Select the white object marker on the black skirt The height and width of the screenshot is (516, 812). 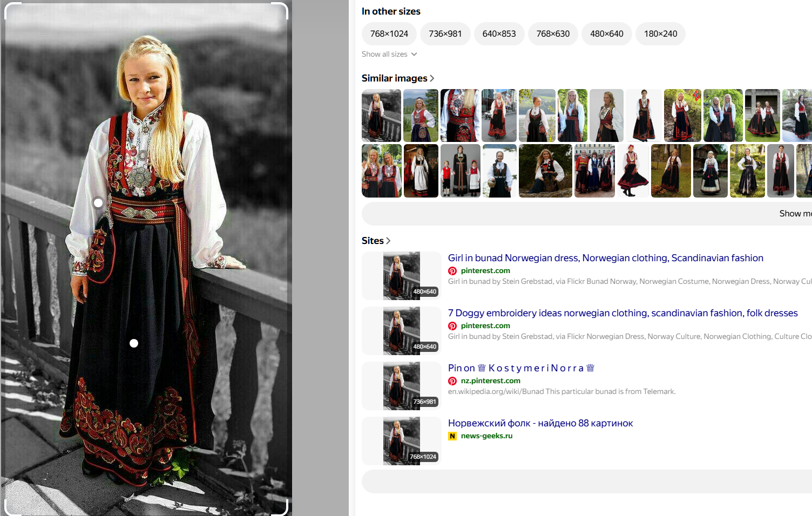134,343
